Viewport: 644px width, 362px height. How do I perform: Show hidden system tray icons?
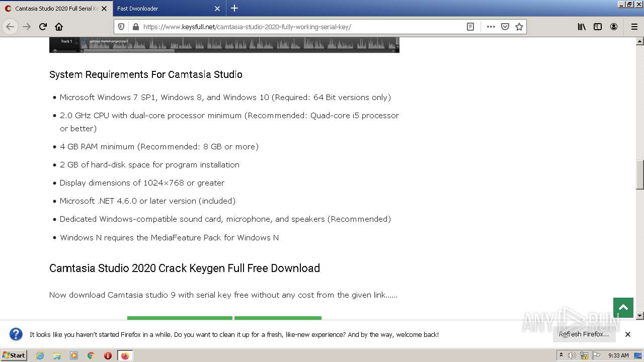click(561, 355)
